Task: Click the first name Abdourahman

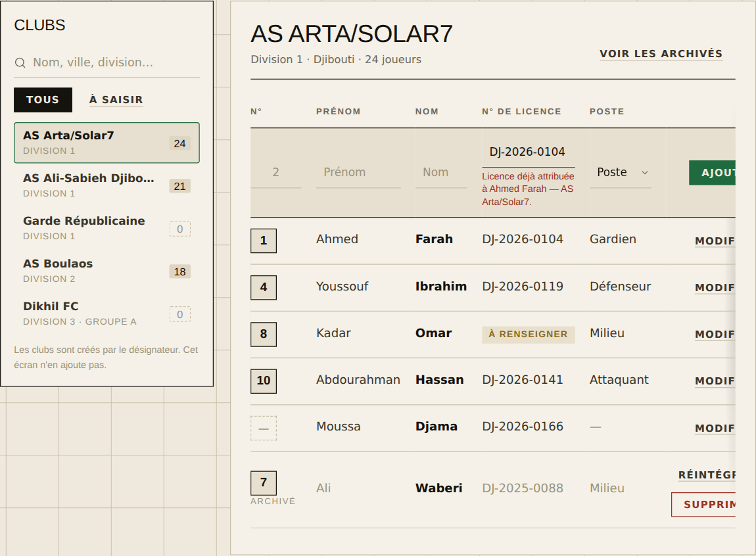Action: tap(358, 380)
